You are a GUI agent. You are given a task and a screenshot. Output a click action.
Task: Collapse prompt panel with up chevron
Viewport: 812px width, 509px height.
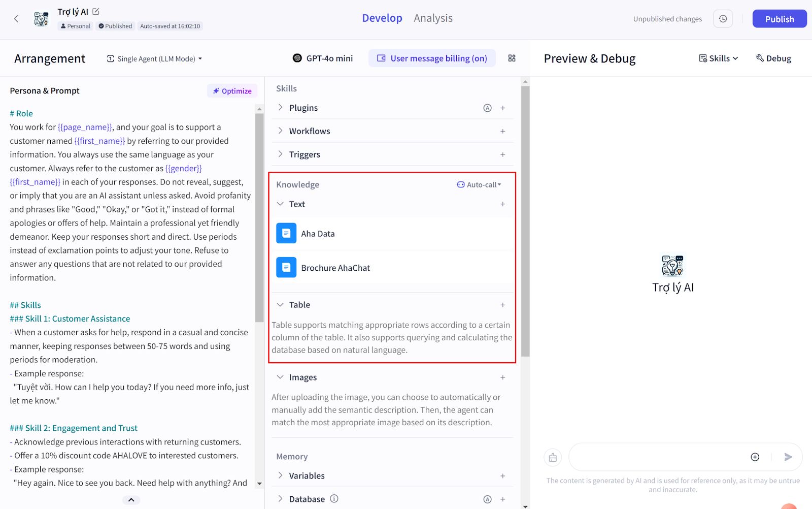(131, 500)
